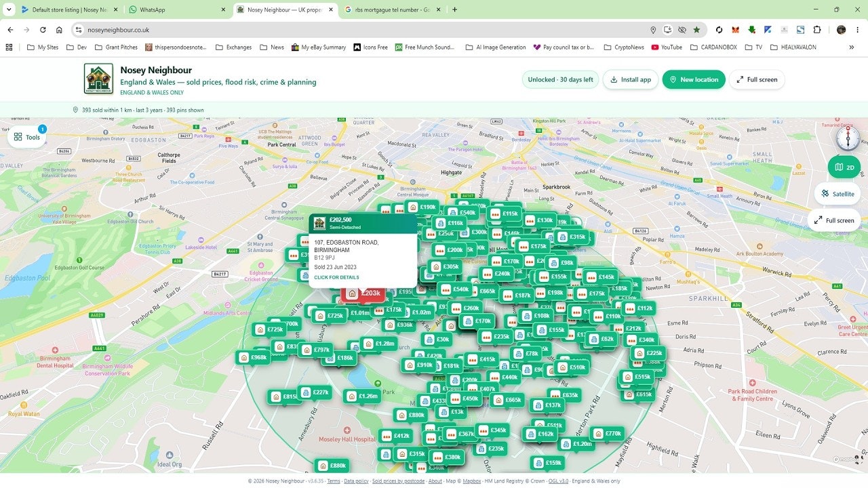This screenshot has height=488, width=868.
Task: Open the Exchanges bookmark folder
Action: tap(233, 47)
